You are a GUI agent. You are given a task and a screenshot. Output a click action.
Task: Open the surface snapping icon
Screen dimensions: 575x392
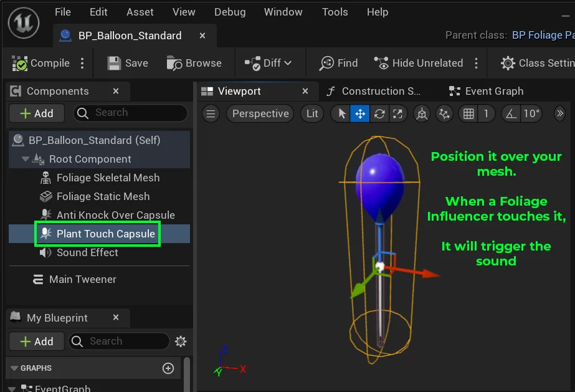(x=444, y=113)
